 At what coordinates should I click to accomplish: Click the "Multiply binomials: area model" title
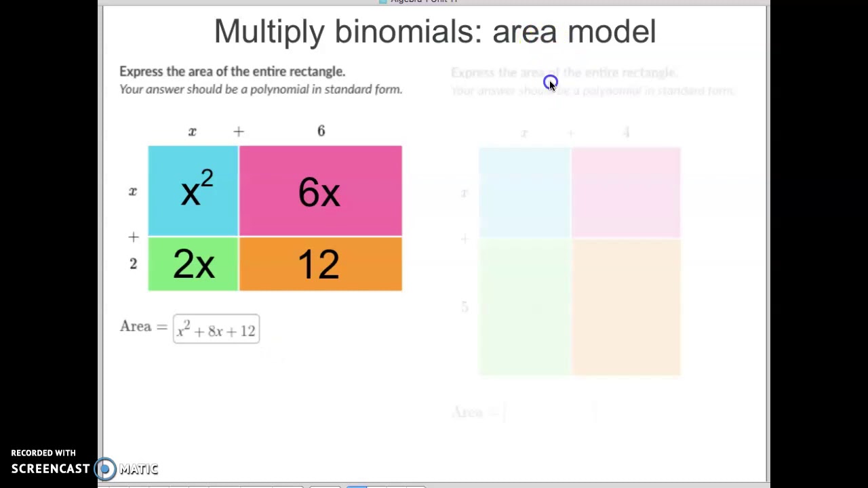435,32
